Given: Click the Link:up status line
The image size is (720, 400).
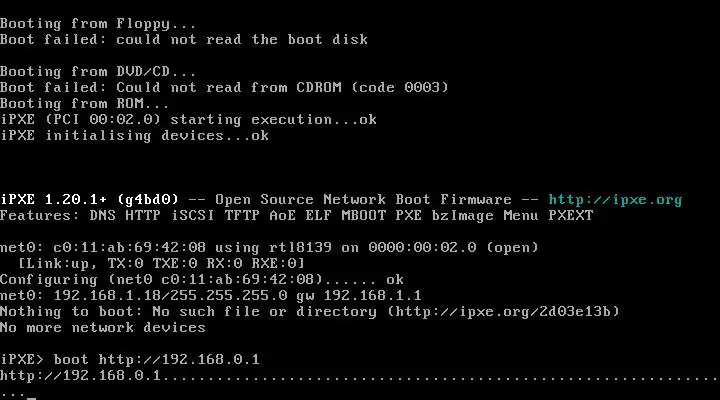Looking at the screenshot, I should [161, 264].
